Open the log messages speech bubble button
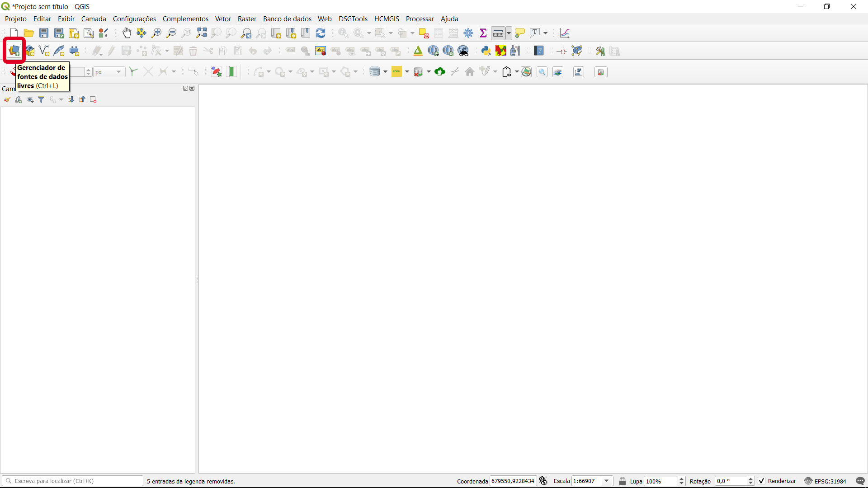 pos(860,481)
